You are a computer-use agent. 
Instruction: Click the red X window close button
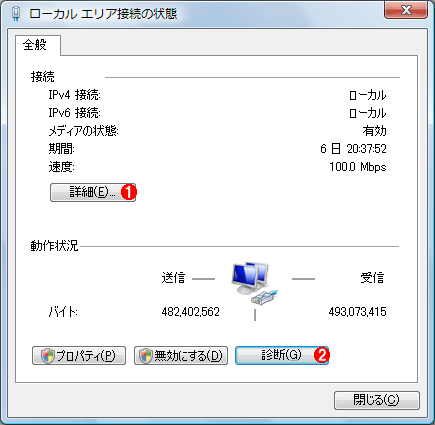(406, 10)
